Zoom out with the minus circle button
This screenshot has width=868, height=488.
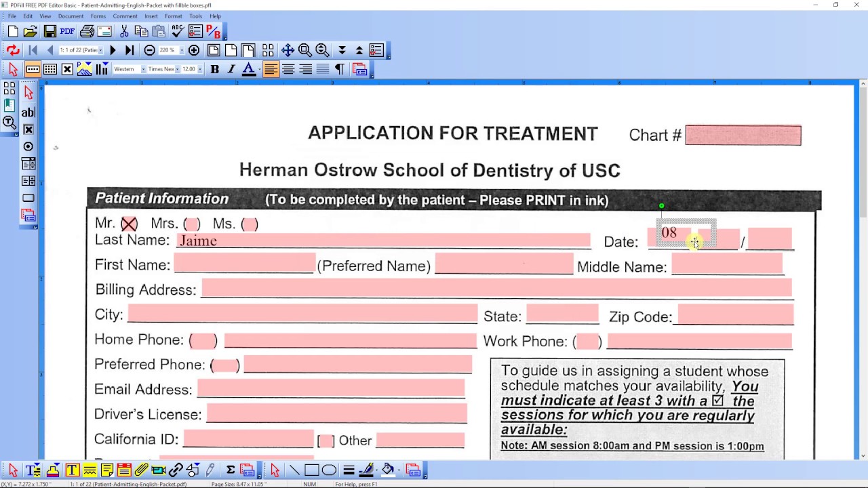click(x=149, y=50)
